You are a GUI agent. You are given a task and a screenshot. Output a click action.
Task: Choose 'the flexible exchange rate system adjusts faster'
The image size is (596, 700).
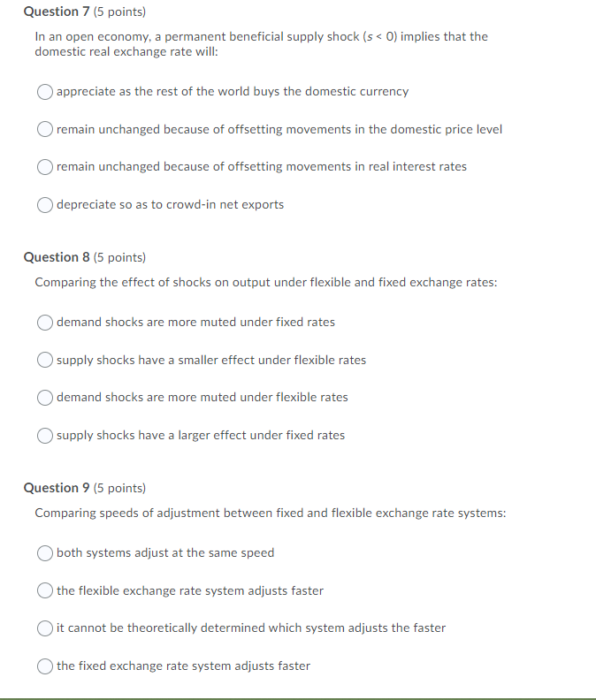pyautogui.click(x=45, y=590)
